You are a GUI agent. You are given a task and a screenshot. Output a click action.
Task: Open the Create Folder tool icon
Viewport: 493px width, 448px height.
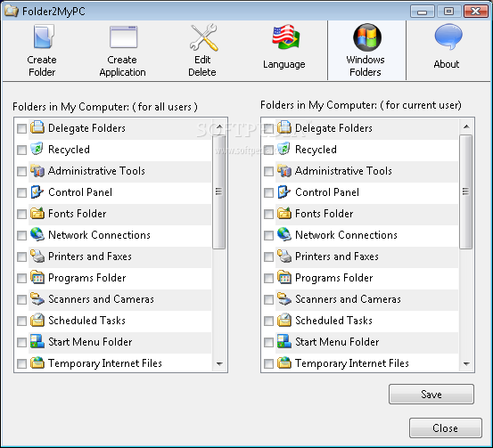[43, 37]
